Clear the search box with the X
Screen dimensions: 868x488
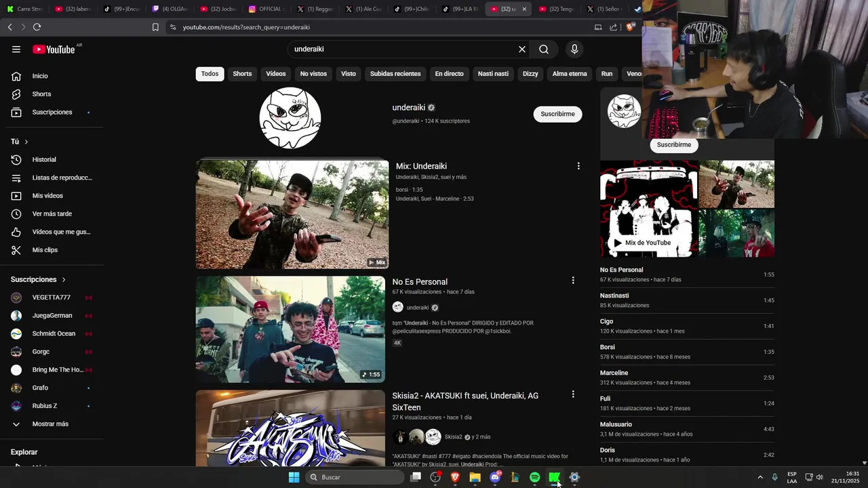point(522,49)
